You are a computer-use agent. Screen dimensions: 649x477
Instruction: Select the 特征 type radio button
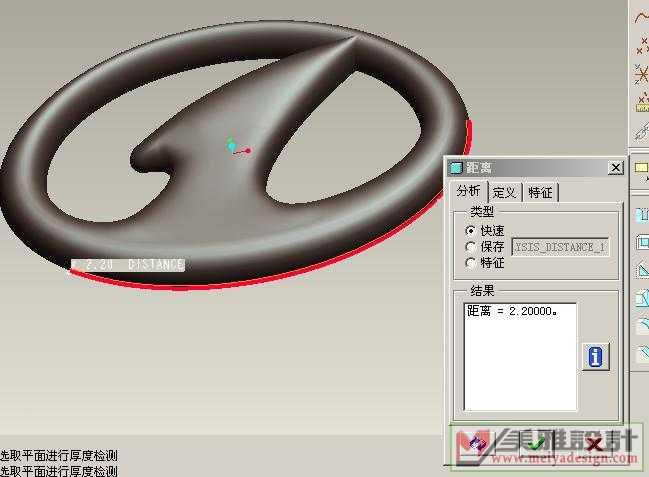tap(470, 263)
